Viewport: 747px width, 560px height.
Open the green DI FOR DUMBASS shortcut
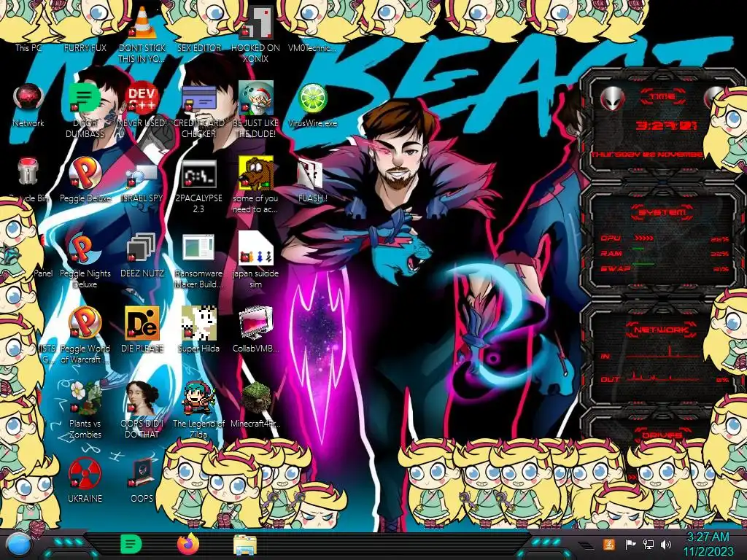[x=85, y=98]
